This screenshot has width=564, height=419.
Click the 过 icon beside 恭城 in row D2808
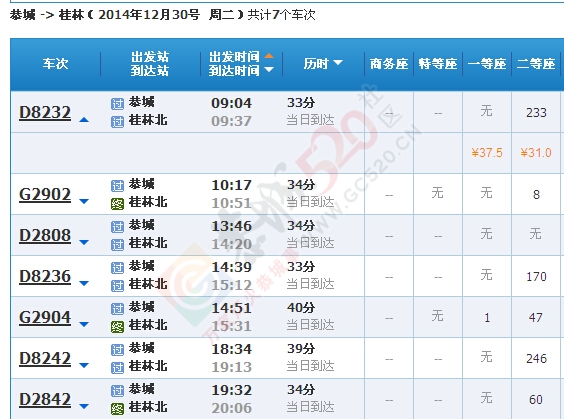117,227
